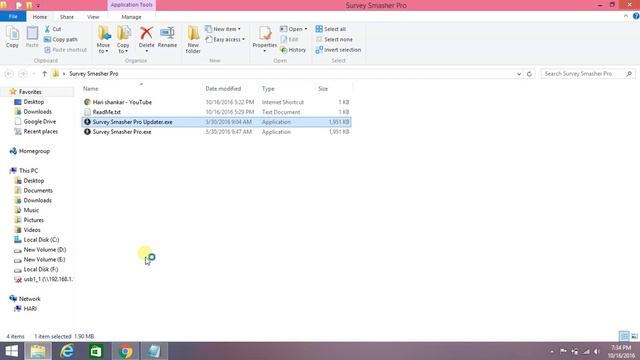Show file History
Screen dimensions: 640x360
[293, 50]
